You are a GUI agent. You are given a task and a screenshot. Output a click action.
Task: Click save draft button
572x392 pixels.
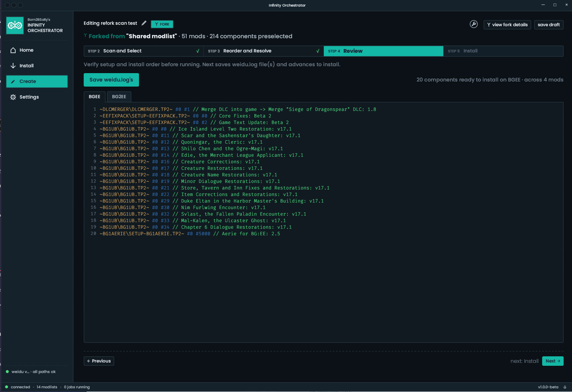(549, 25)
